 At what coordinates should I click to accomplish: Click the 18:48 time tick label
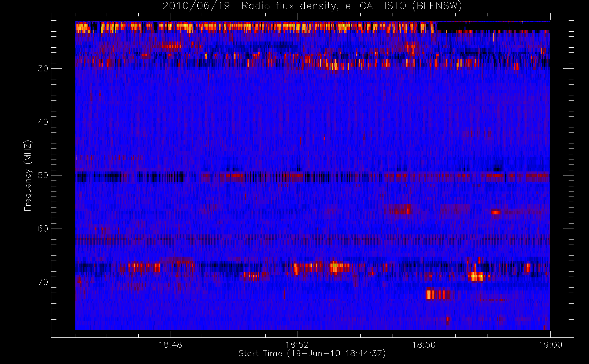coord(170,345)
